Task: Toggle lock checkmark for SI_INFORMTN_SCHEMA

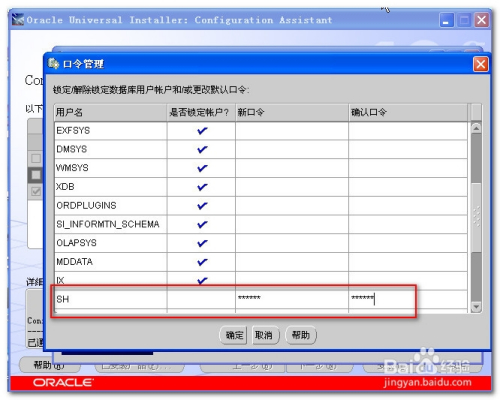Action: [x=202, y=224]
